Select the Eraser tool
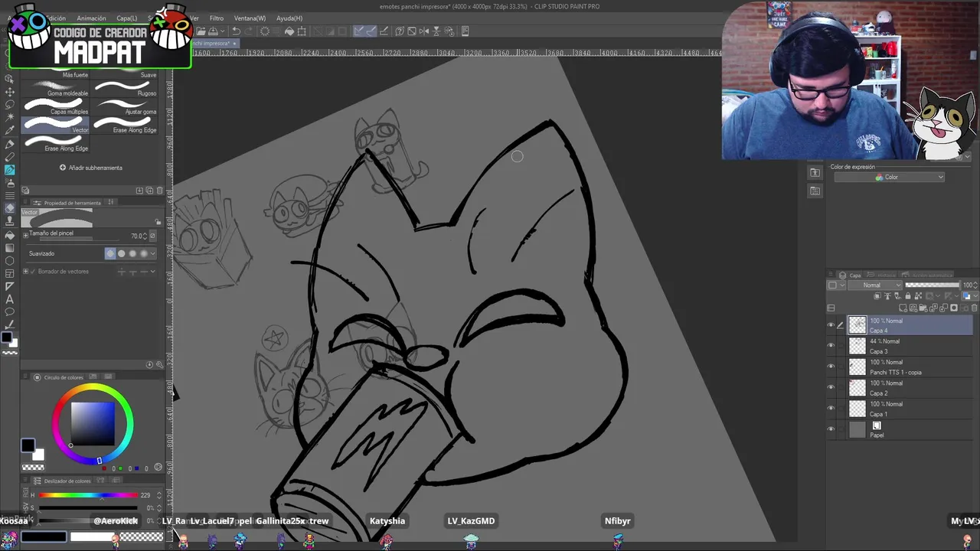Image resolution: width=980 pixels, height=551 pixels. coord(10,208)
